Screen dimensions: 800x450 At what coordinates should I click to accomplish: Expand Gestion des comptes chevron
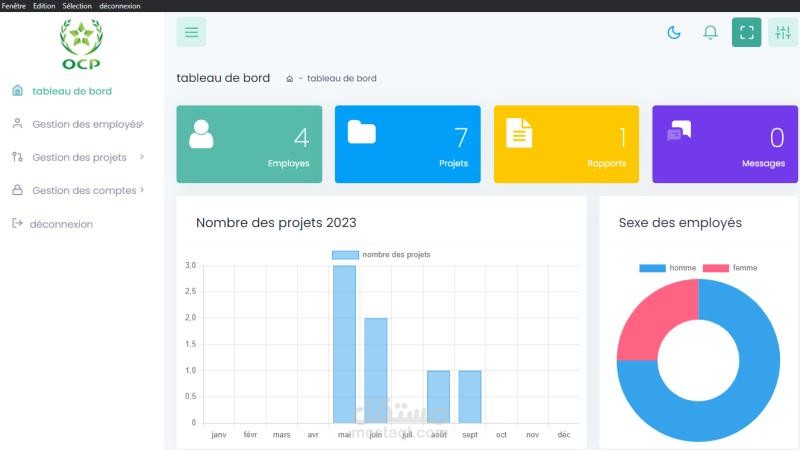pyautogui.click(x=142, y=190)
